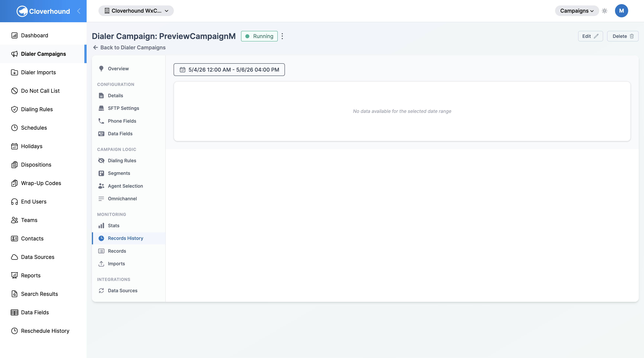
Task: Collapse the sidebar with the chevron arrow
Action: pos(79,11)
